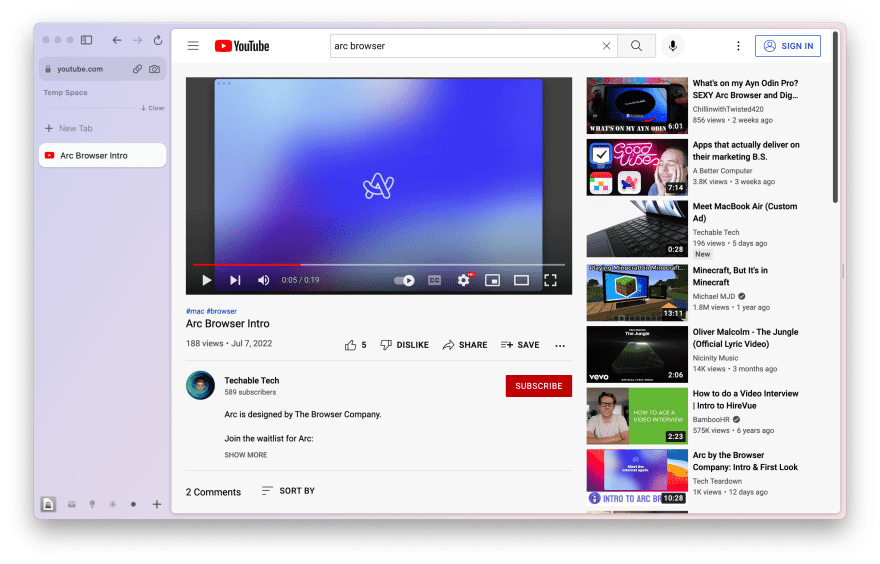Screen dimensions: 880x564
Task: Go back with the left arrow
Action: pyautogui.click(x=117, y=40)
